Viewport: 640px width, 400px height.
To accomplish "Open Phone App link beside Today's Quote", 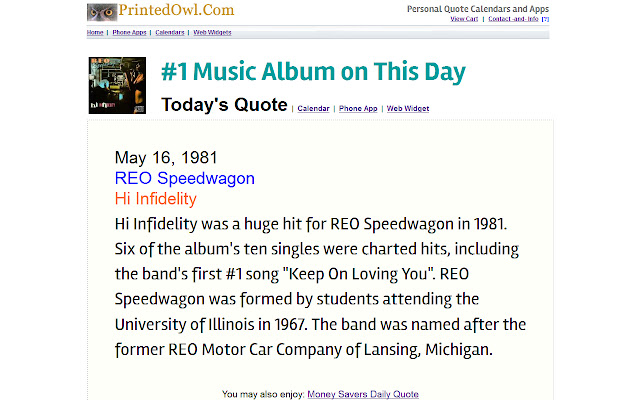I will (x=358, y=108).
